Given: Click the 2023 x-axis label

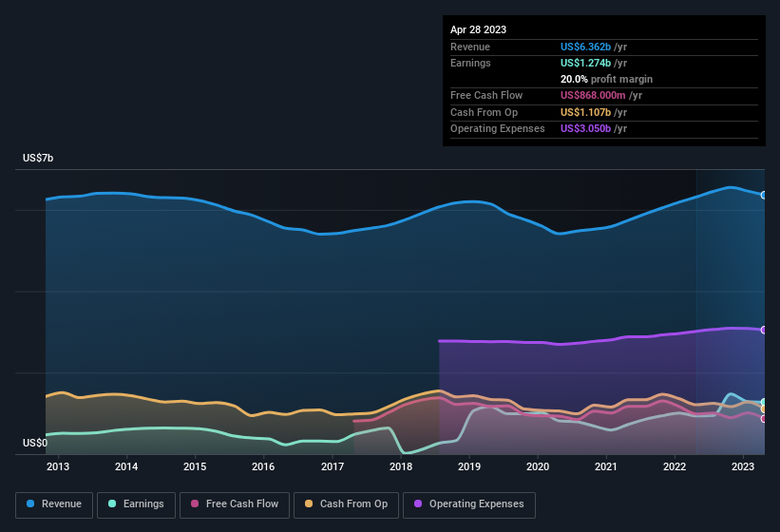Looking at the screenshot, I should pyautogui.click(x=743, y=466).
